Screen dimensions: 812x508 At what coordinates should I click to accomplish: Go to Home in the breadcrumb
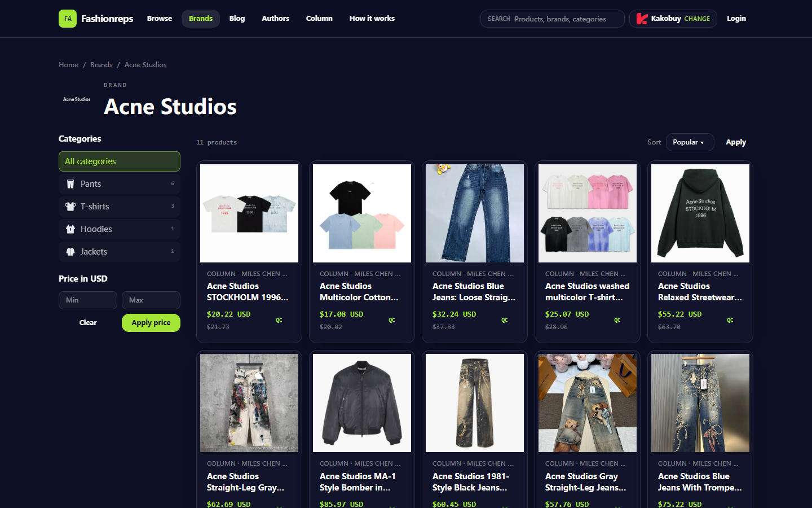[x=69, y=65]
